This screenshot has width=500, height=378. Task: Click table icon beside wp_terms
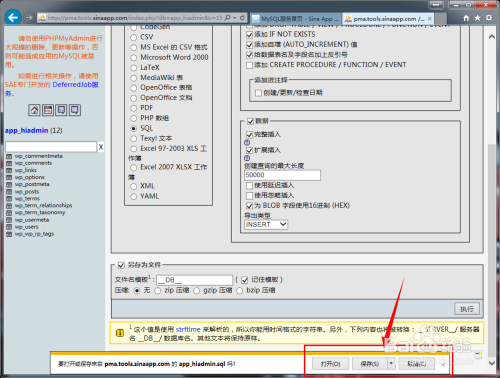point(9,199)
